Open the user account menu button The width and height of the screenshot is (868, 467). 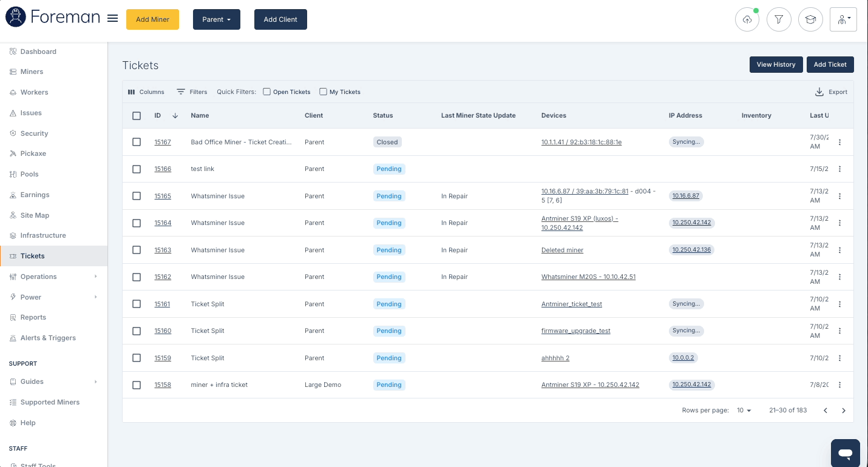point(843,19)
